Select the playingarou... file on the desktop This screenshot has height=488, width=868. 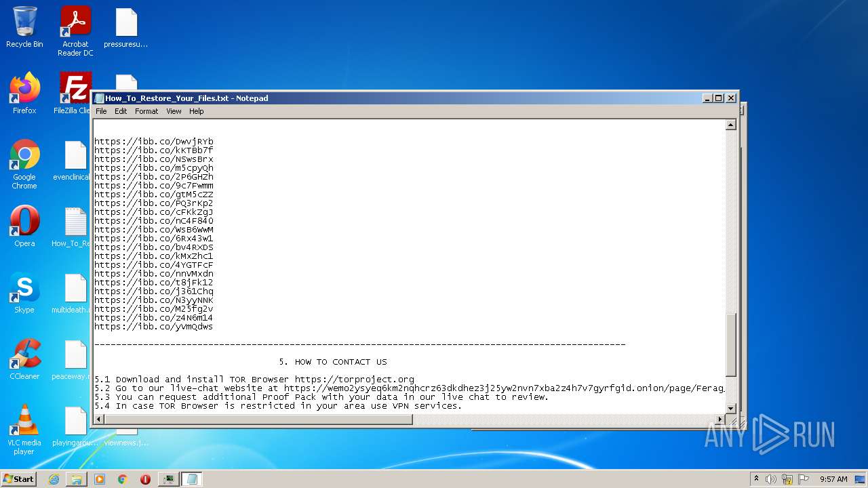click(x=75, y=426)
